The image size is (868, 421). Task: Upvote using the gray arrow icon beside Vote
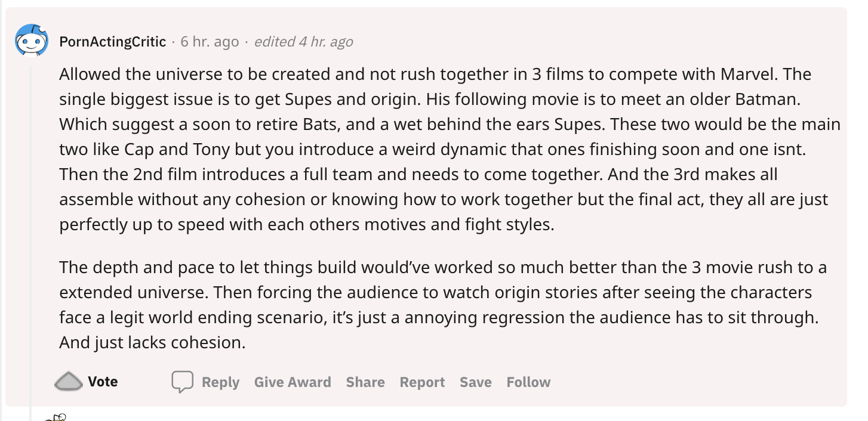(69, 382)
